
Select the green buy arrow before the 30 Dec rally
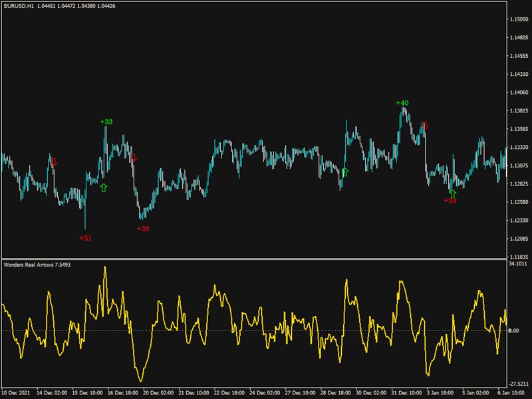[345, 172]
